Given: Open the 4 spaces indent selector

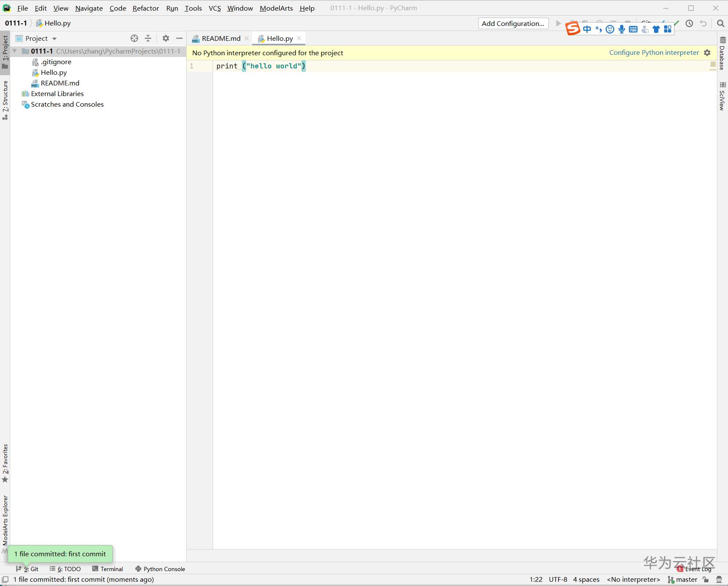Looking at the screenshot, I should point(586,580).
